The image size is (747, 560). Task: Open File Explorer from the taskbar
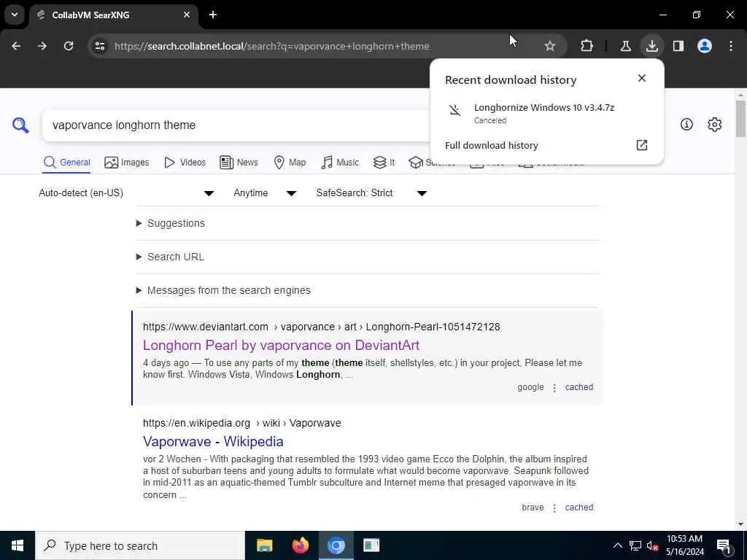(264, 545)
